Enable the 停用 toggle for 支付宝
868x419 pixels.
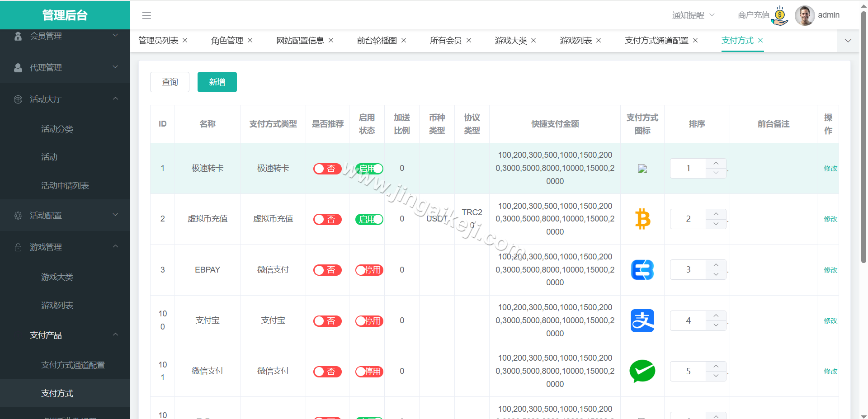pos(368,320)
